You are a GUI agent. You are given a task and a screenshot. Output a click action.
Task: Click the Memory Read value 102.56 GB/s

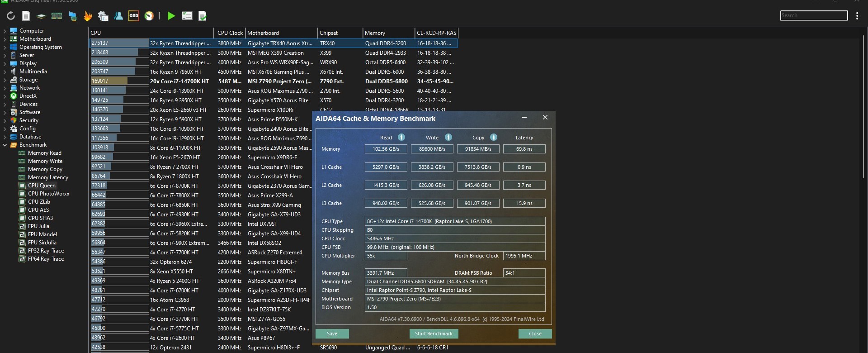[x=386, y=149]
